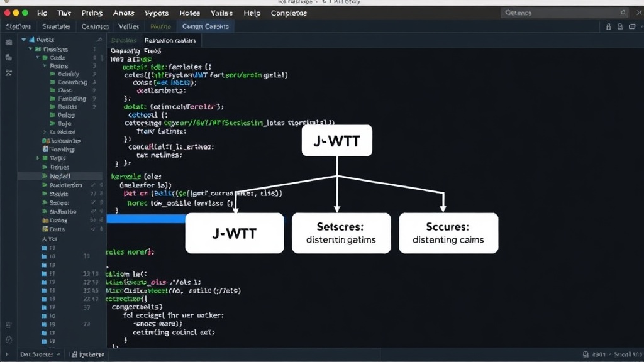Screen dimensions: 644x362
Task: Click the play arrow in the status bar
Action: click(x=7, y=354)
